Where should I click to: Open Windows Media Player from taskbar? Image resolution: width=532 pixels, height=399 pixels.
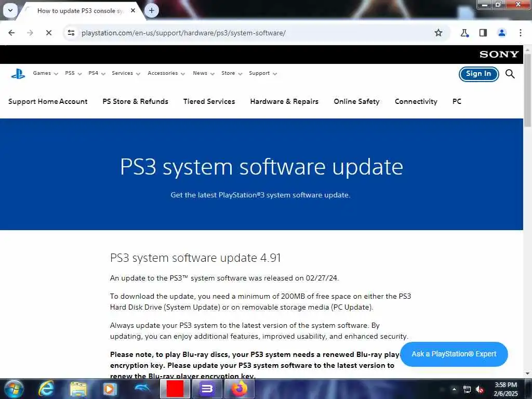click(110, 389)
